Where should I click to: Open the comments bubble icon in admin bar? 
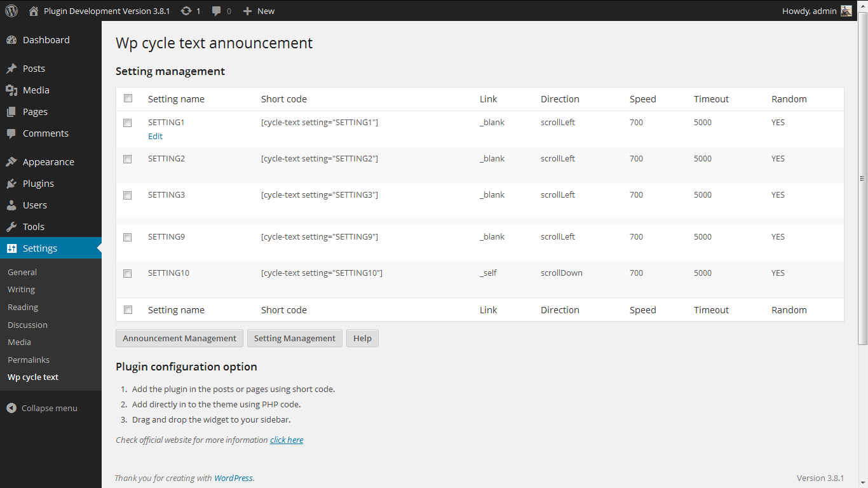[x=217, y=11]
